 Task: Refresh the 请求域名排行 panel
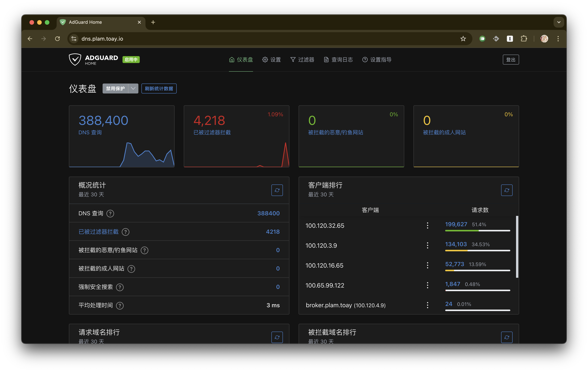point(277,337)
